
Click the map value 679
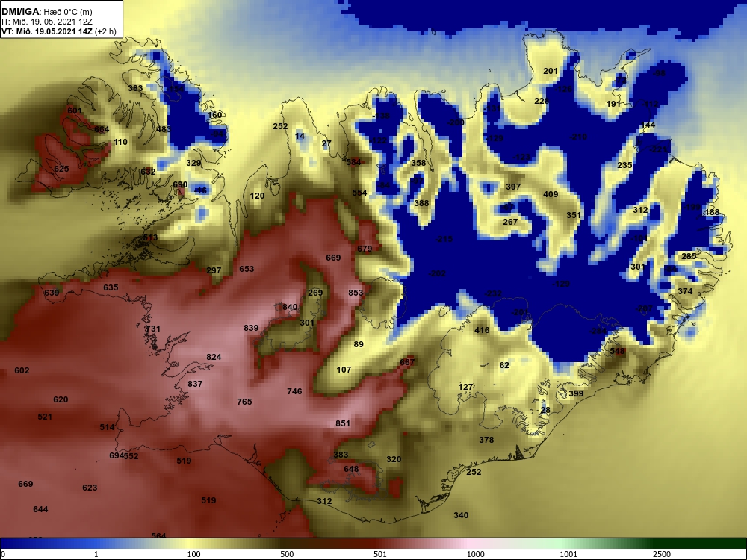(x=365, y=249)
